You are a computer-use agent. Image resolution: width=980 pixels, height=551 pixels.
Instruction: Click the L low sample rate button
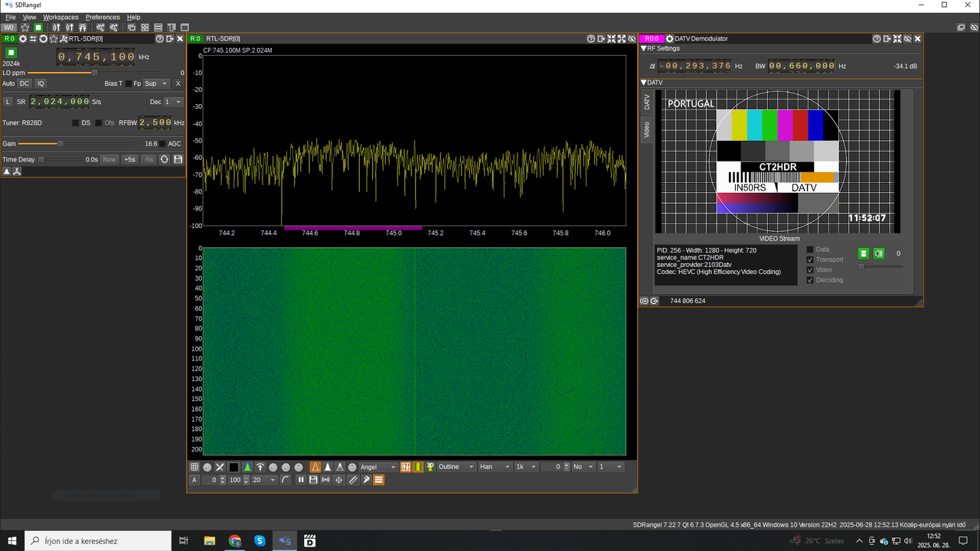8,102
